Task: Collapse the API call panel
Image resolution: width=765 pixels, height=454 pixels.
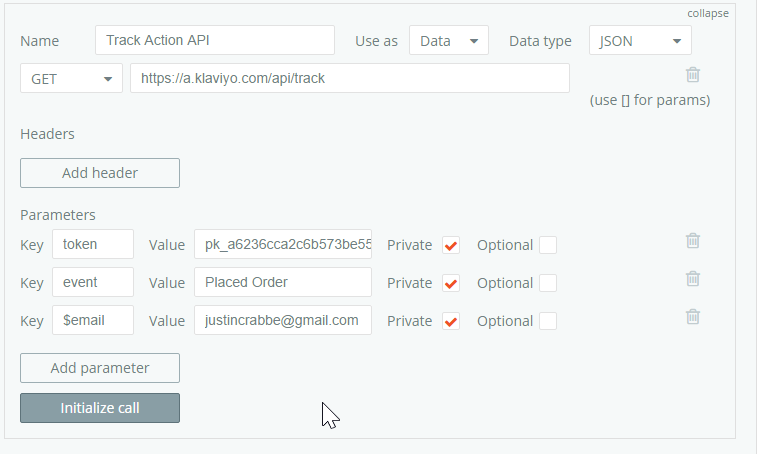Action: [x=707, y=13]
